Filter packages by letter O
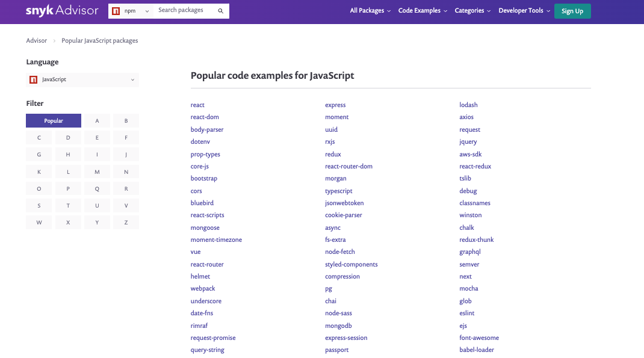The image size is (644, 358). [x=39, y=188]
